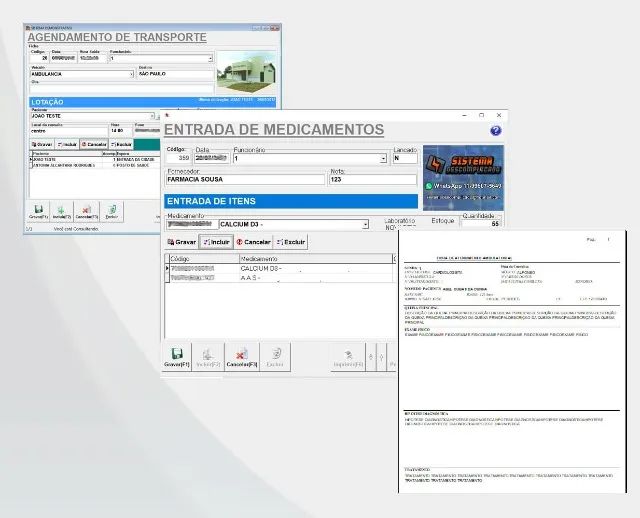Click Lançado field showing N
Screen dimensions: 640x518
(405, 158)
